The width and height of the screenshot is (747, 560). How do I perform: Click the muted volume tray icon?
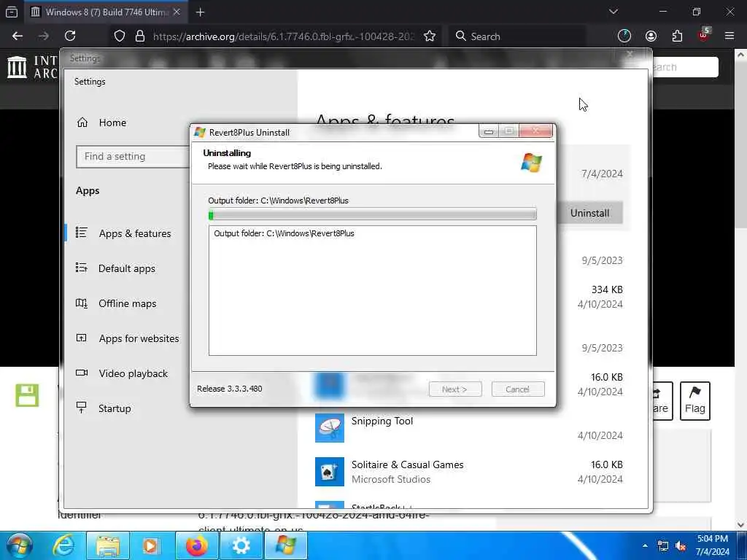(x=681, y=545)
